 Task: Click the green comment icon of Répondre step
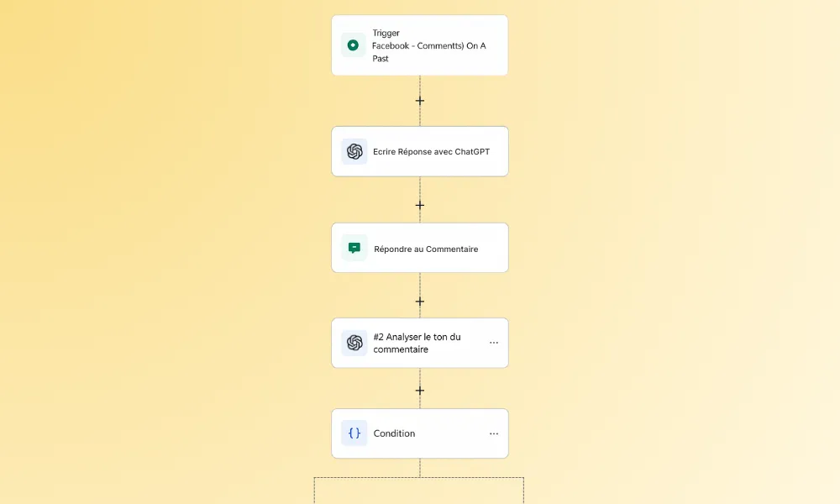tap(354, 248)
